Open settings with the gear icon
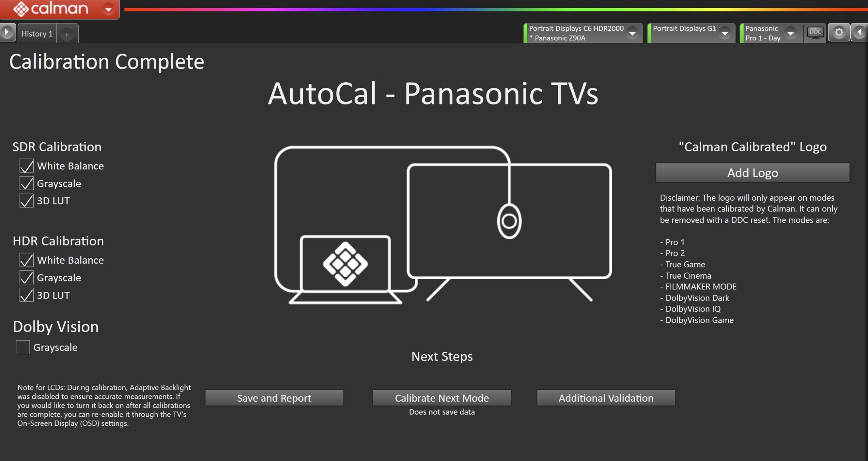The height and width of the screenshot is (461, 868). [x=839, y=33]
